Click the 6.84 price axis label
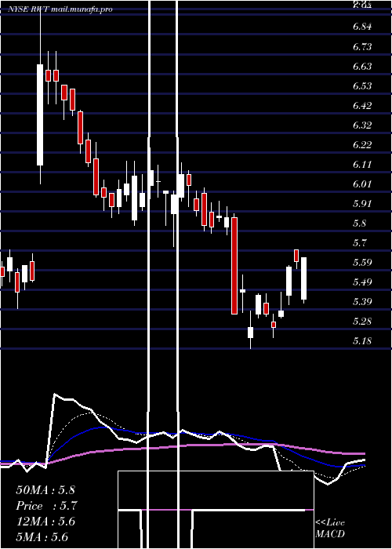 362,27
